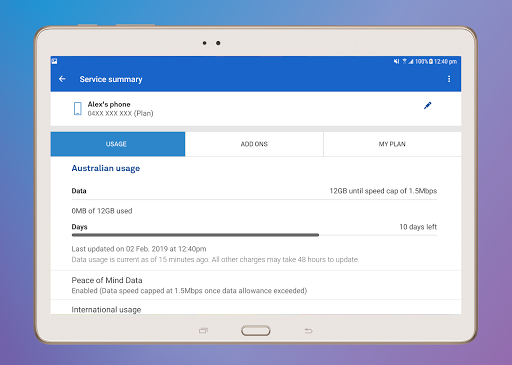The width and height of the screenshot is (512, 365).
Task: Tap the Australian usage heading
Action: click(106, 168)
